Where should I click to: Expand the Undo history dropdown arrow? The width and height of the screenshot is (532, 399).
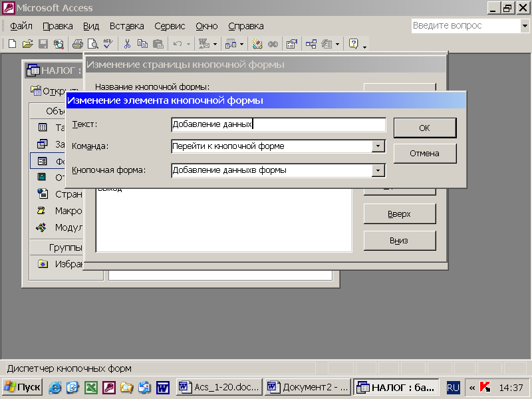[x=189, y=44]
